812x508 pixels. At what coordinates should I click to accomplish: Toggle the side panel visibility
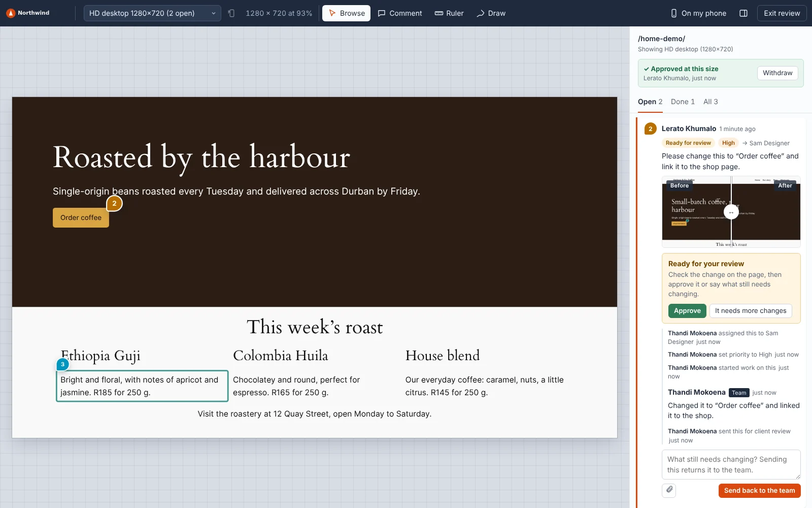(x=743, y=13)
